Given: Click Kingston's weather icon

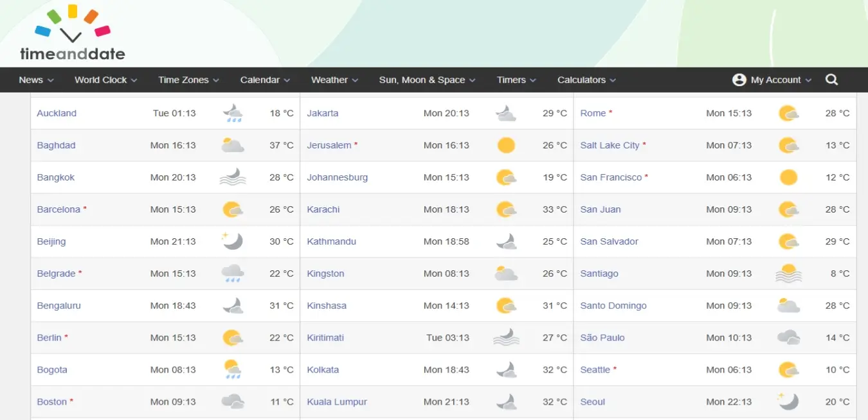Looking at the screenshot, I should (x=507, y=274).
